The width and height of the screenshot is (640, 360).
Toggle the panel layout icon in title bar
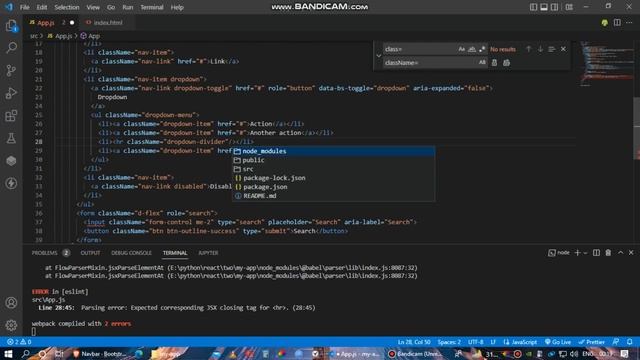coord(544,7)
